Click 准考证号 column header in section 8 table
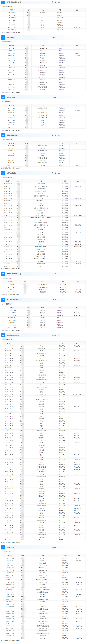86x644 pixels. click(x=12, y=10)
